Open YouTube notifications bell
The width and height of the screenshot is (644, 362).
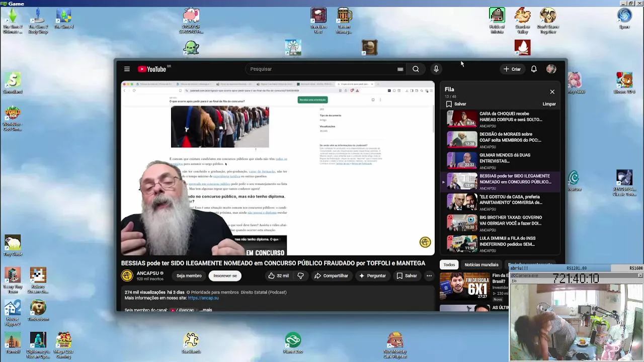click(x=534, y=69)
